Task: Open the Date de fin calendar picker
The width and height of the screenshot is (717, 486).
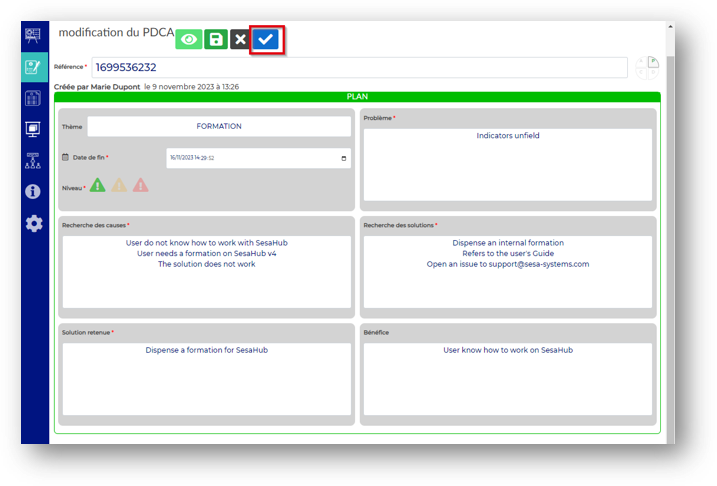Action: 344,158
